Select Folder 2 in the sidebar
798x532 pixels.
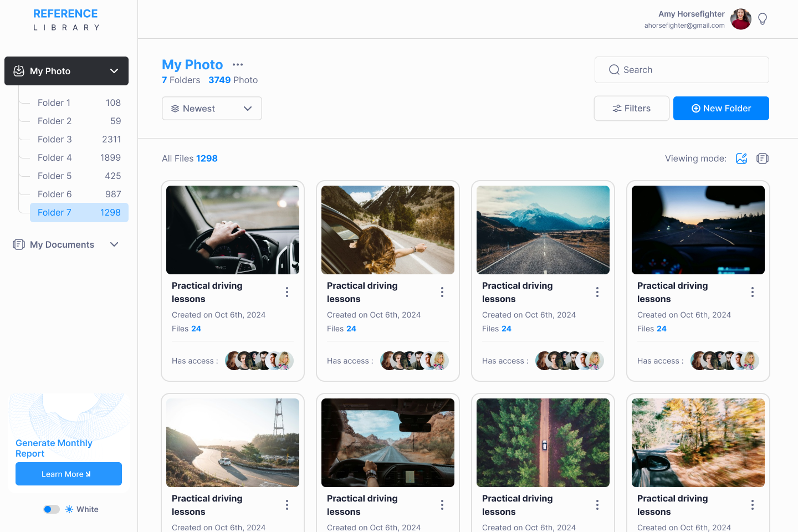point(79,121)
